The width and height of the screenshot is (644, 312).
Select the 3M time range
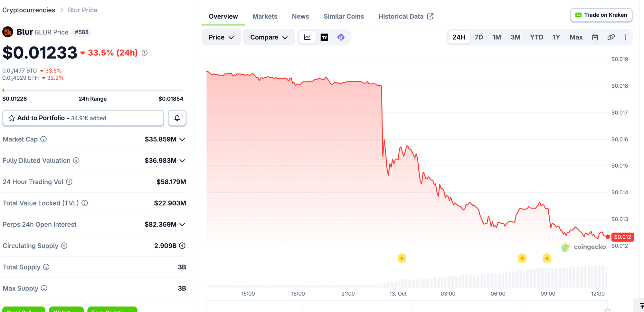point(516,37)
